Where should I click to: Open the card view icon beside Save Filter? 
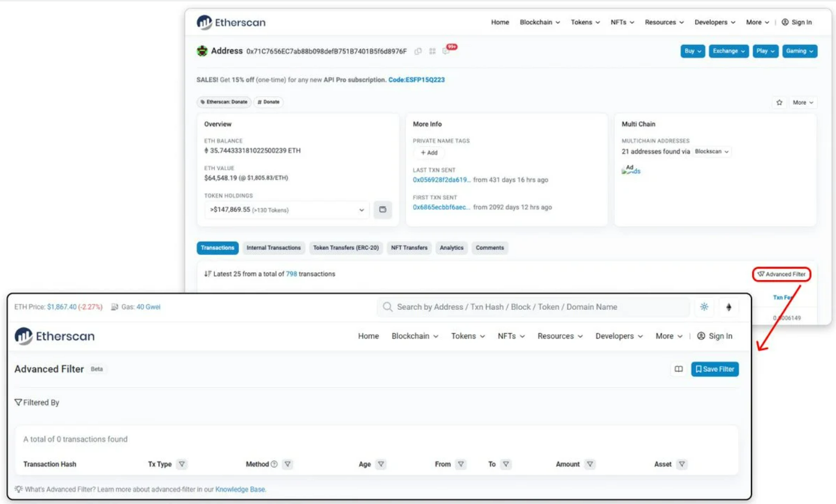pyautogui.click(x=679, y=369)
